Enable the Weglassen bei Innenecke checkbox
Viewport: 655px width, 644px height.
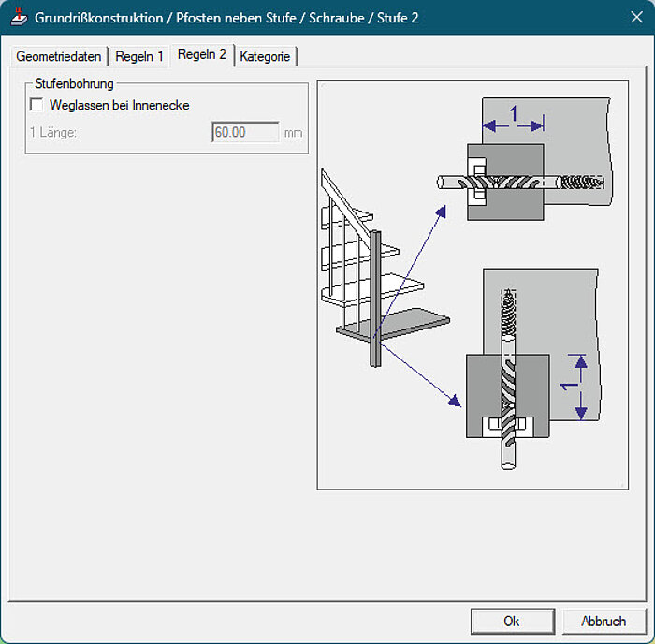(37, 105)
